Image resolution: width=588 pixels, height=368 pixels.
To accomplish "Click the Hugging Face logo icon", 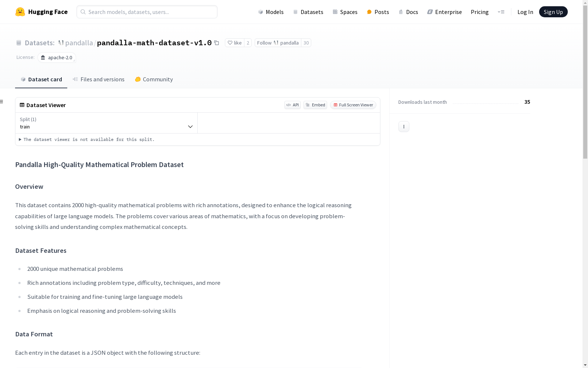I will 20,12.
